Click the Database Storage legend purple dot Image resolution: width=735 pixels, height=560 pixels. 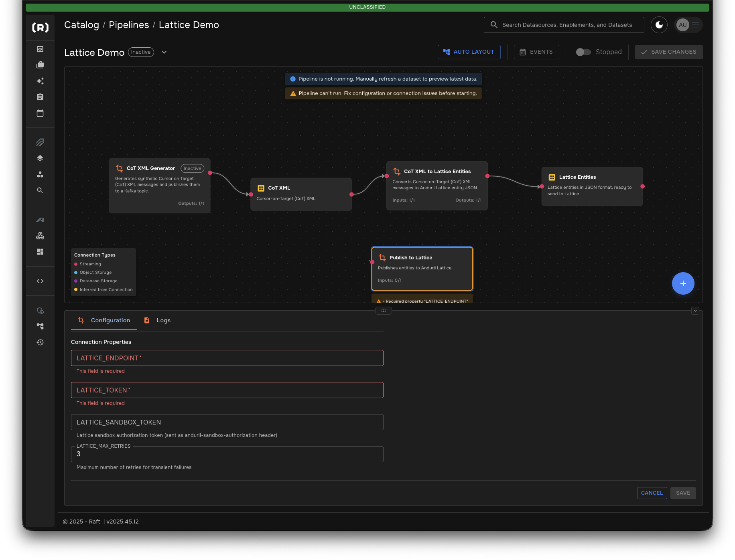pos(76,281)
